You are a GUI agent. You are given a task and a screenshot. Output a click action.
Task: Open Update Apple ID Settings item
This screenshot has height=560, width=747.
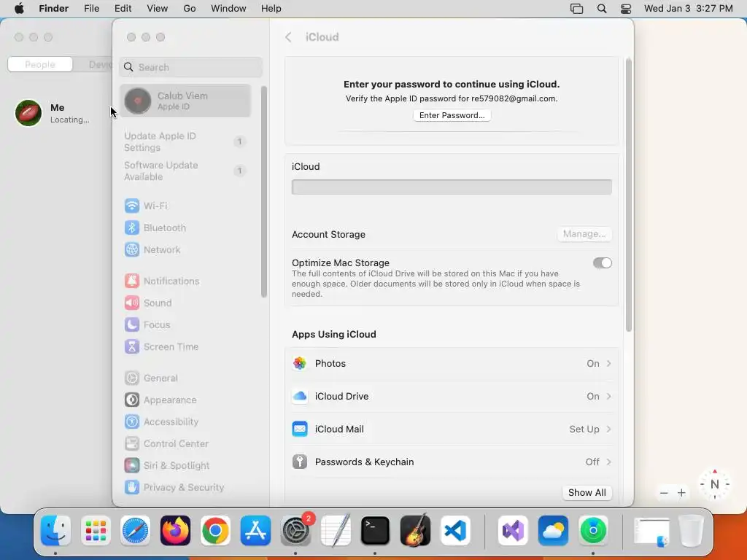pyautogui.click(x=185, y=142)
